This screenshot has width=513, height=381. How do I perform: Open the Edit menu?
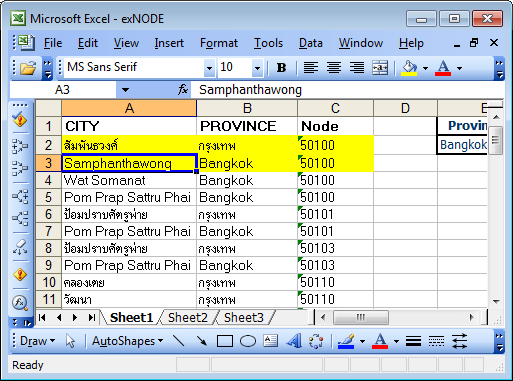click(88, 43)
